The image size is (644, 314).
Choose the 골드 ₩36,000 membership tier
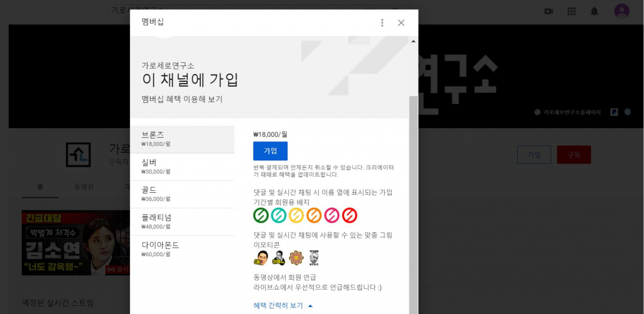(x=182, y=194)
